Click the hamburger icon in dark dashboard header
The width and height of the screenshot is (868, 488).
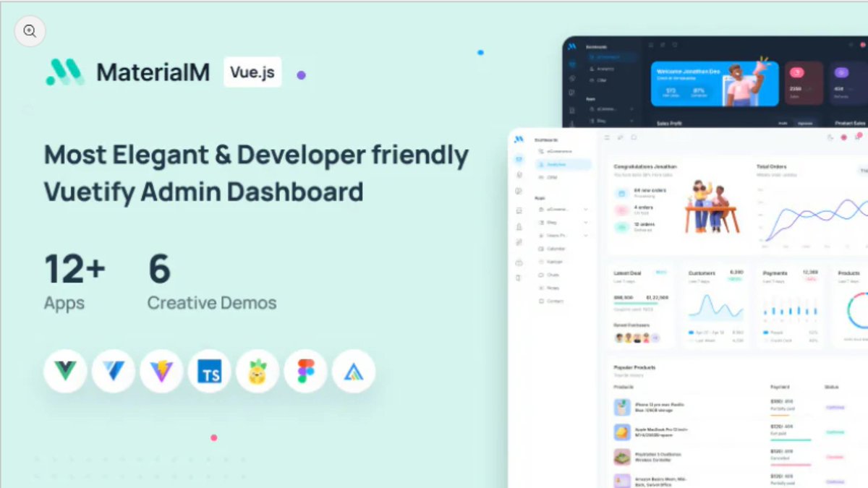click(x=650, y=45)
